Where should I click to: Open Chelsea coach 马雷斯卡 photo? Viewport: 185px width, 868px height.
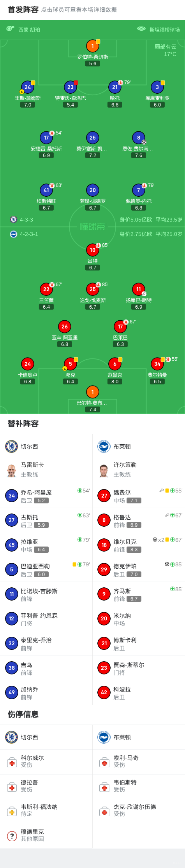(12, 470)
